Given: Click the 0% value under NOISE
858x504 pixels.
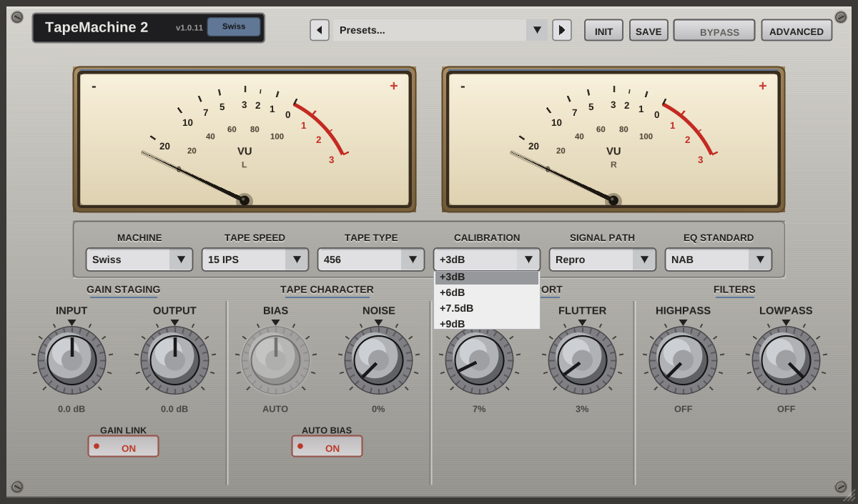Looking at the screenshot, I should (x=378, y=409).
